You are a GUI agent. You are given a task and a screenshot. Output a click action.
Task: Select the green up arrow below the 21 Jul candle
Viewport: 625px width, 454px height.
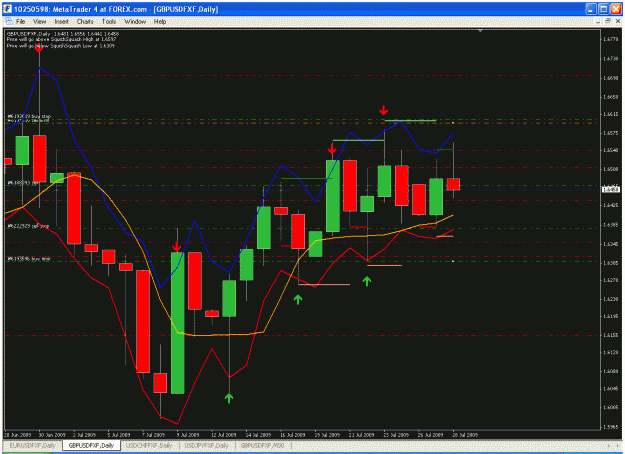[367, 281]
